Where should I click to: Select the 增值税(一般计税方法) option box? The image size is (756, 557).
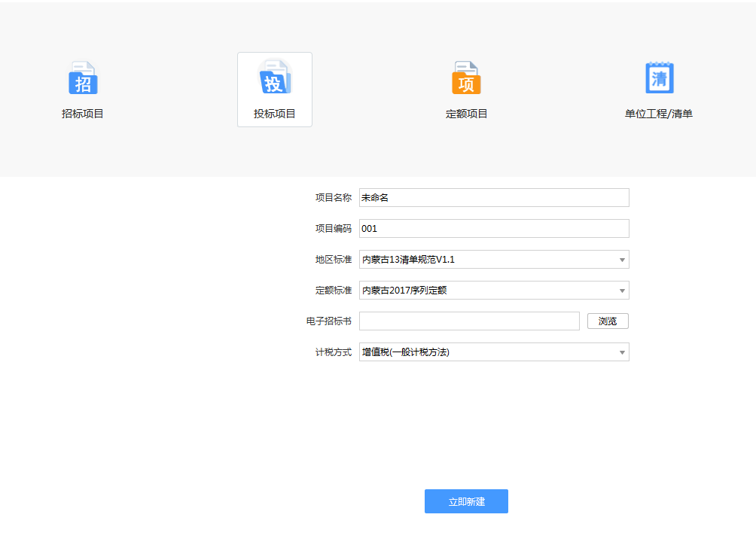pyautogui.click(x=493, y=352)
